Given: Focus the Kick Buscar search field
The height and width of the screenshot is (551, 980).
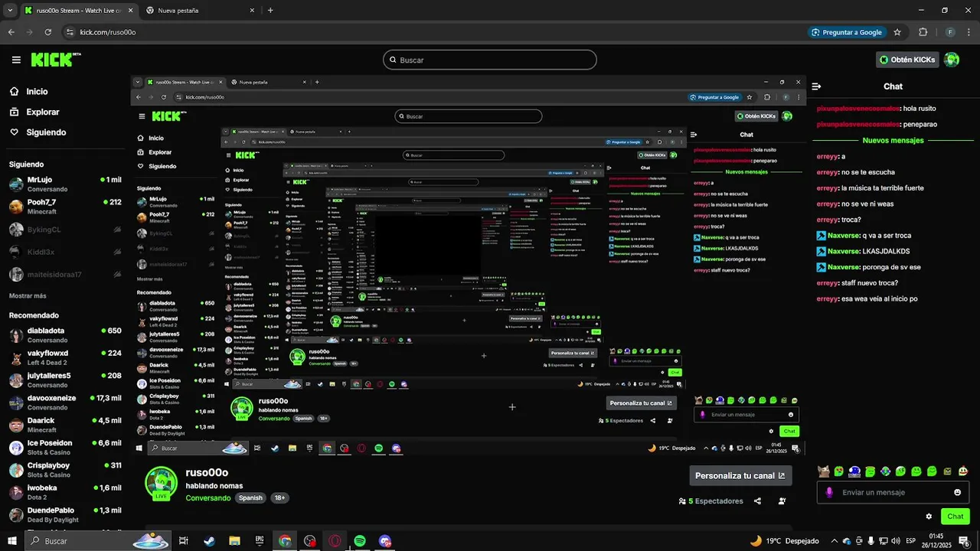Looking at the screenshot, I should (x=490, y=60).
